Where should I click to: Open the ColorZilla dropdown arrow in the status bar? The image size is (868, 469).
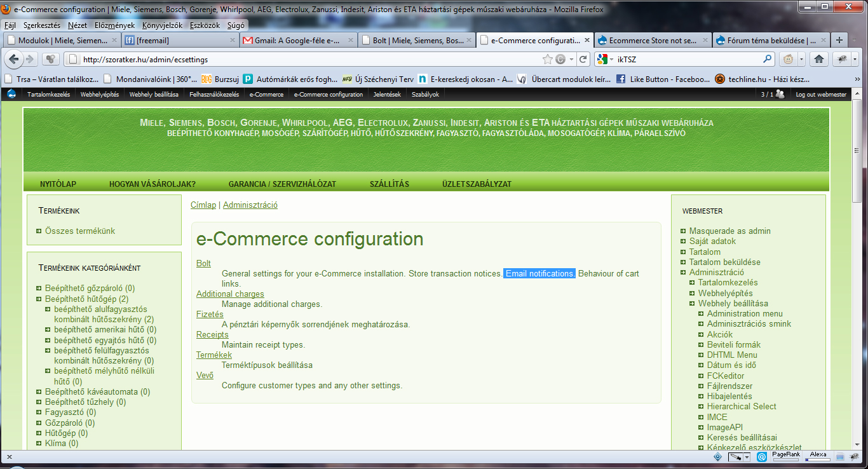(747, 457)
